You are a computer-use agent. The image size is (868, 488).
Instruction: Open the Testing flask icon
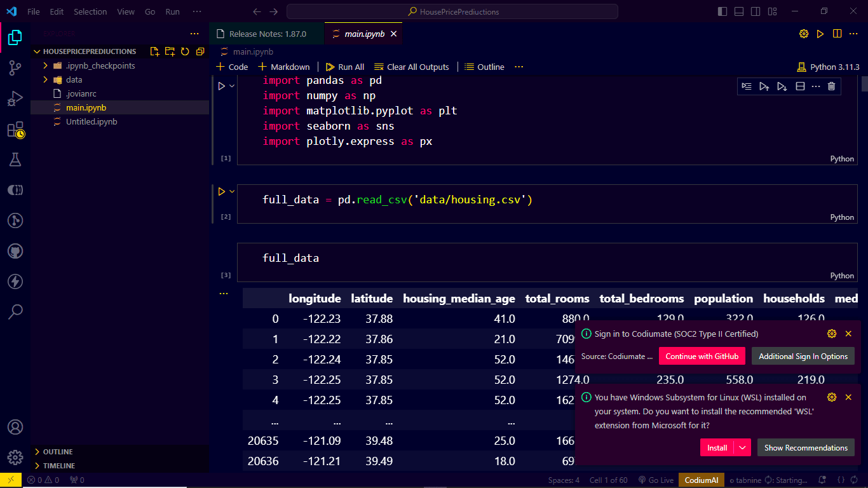point(15,159)
